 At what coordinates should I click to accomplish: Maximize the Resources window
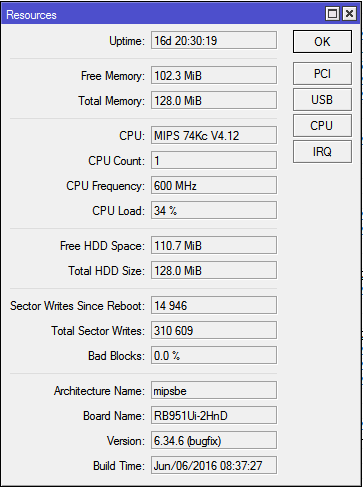point(332,14)
